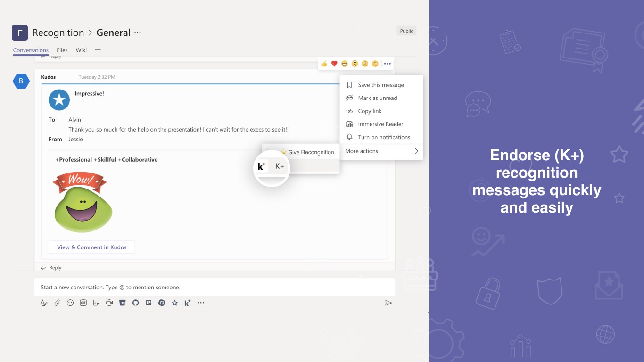Click the Wow! green blob sticker image
Image resolution: width=644 pixels, height=362 pixels.
pos(83,202)
